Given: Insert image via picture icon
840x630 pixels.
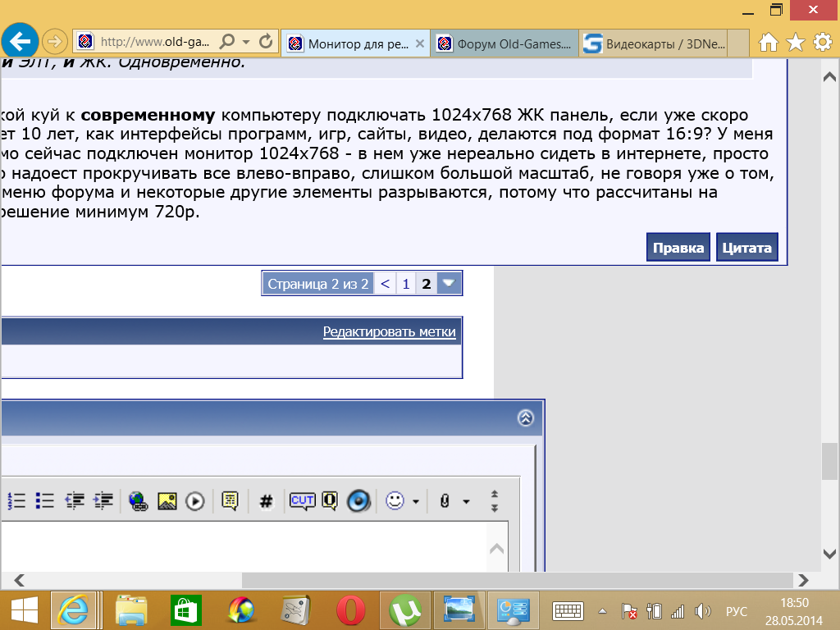Looking at the screenshot, I should (167, 501).
